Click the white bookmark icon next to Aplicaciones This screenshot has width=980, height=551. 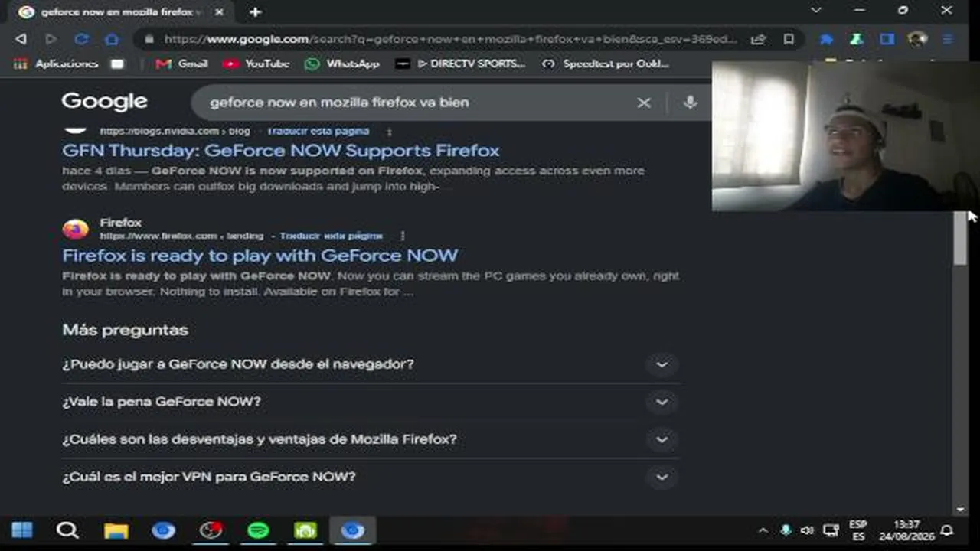pos(117,64)
